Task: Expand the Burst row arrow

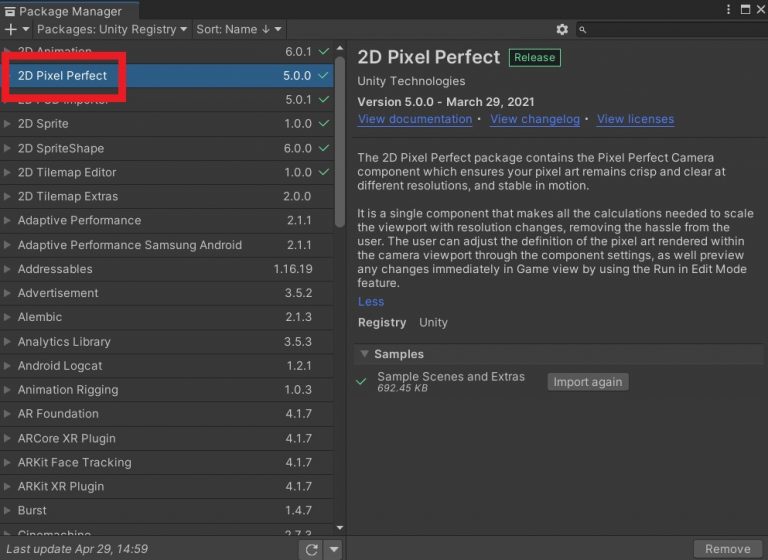Action: click(7, 511)
